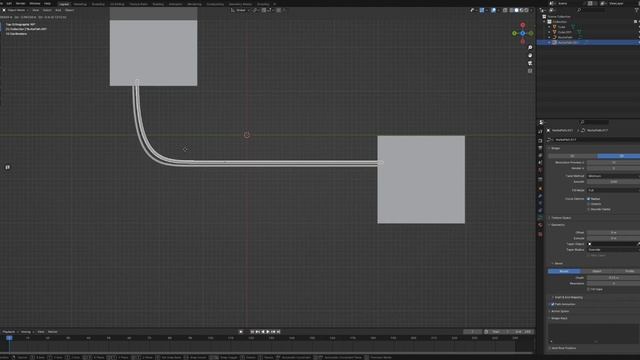Click the blue center circle of navigation gizmo
This screenshot has height=360, width=640.
(x=522, y=33)
